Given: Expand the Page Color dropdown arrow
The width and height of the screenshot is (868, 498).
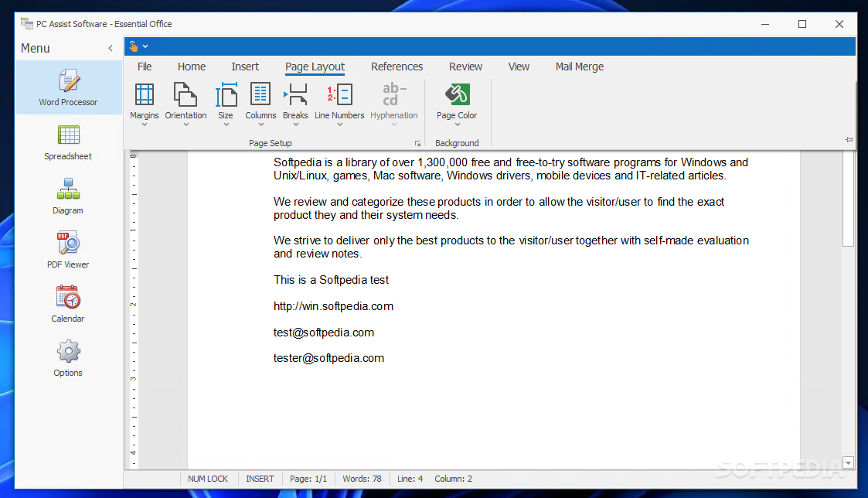Looking at the screenshot, I should click(x=458, y=124).
